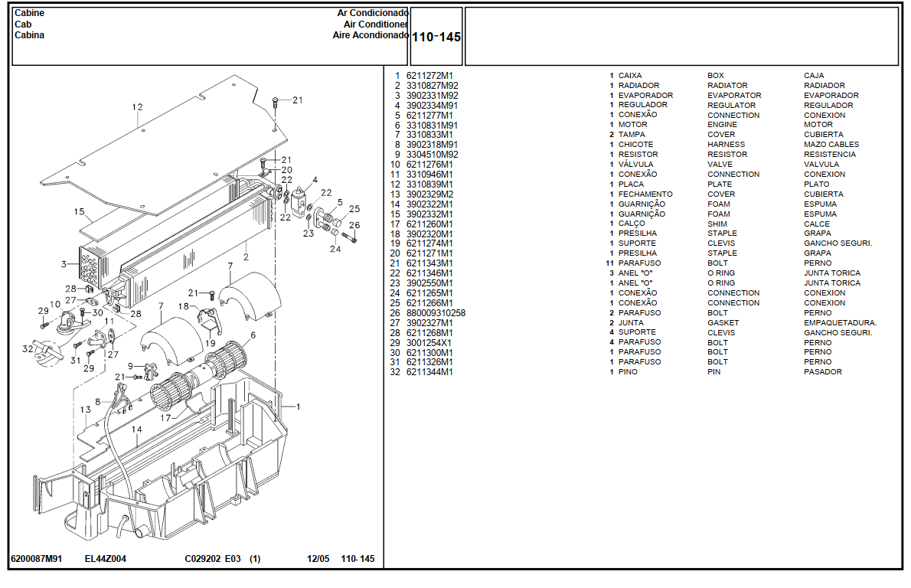
Task: Select part number 3310833M1
Action: (x=429, y=135)
